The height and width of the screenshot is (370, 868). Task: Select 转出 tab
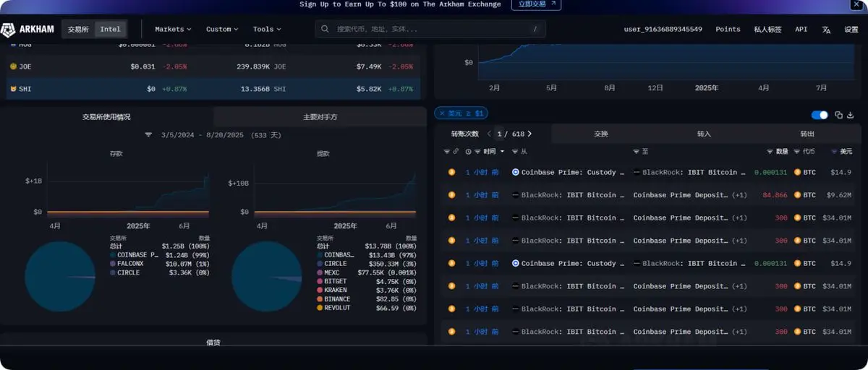[x=807, y=134]
